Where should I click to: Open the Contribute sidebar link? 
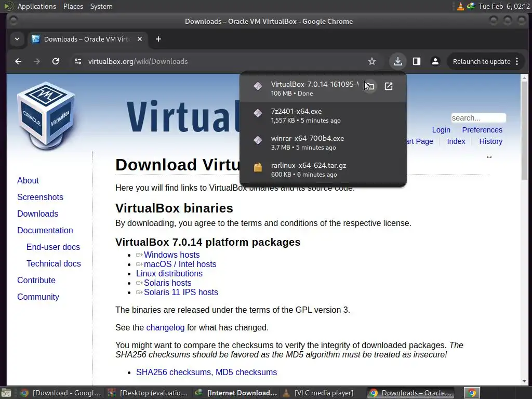36,280
